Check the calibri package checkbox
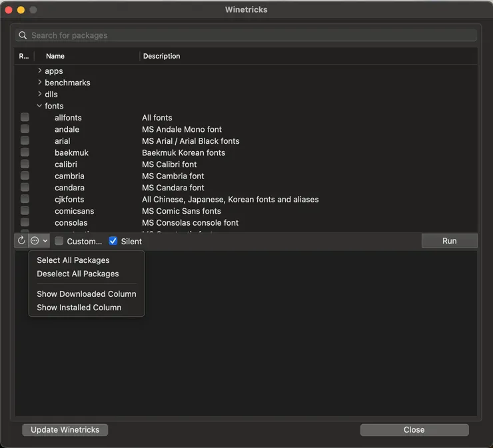This screenshot has height=448, width=493. click(x=25, y=164)
